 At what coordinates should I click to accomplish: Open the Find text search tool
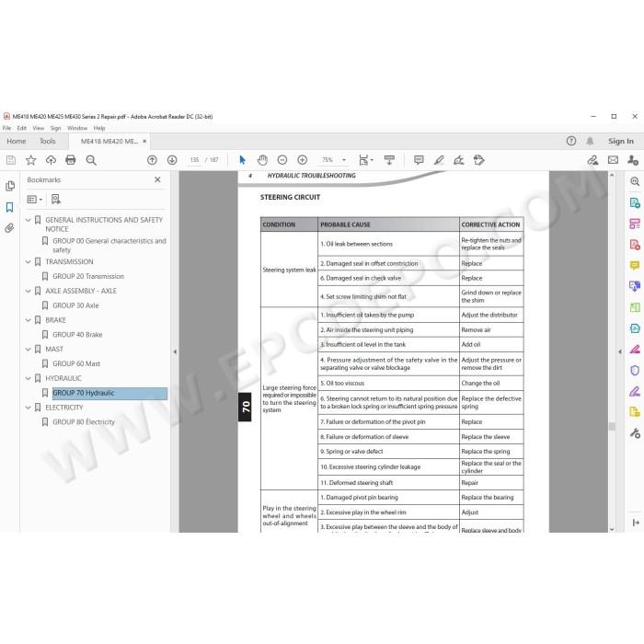tap(91, 160)
